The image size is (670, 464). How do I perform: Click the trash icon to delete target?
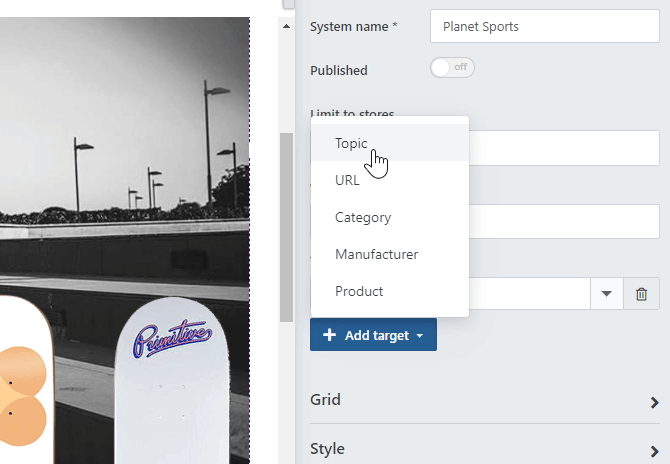point(642,294)
